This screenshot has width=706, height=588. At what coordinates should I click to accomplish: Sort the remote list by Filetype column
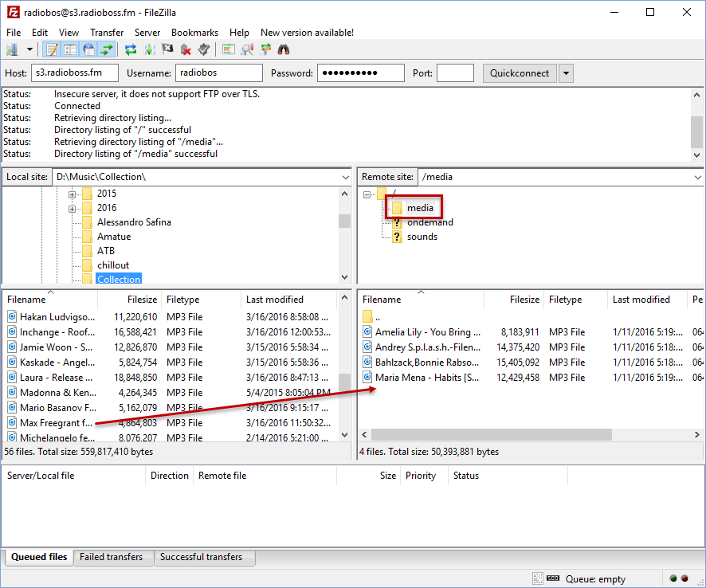(x=576, y=300)
